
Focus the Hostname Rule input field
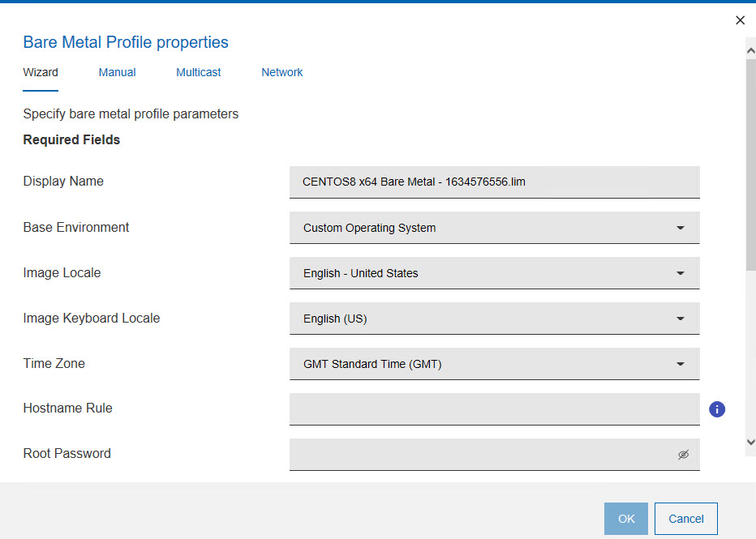[494, 409]
